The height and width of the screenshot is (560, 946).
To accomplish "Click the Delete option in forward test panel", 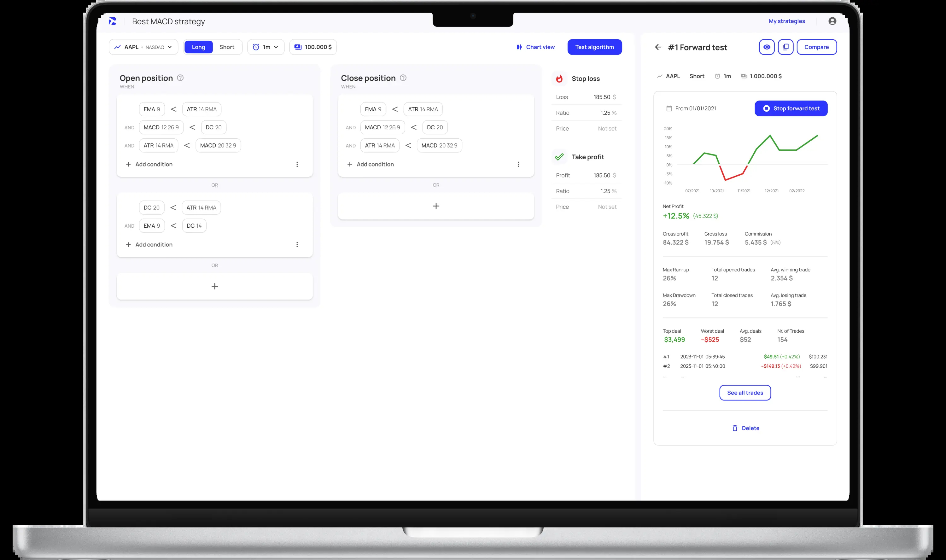I will (745, 428).
